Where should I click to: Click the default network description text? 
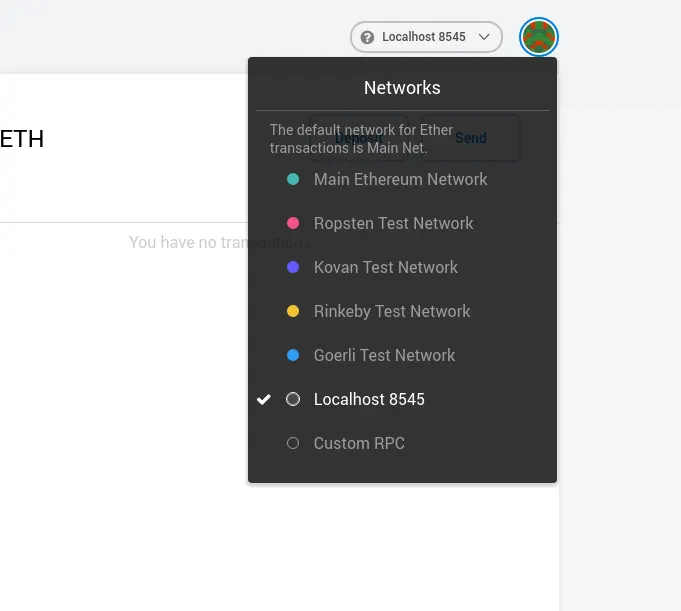point(361,139)
